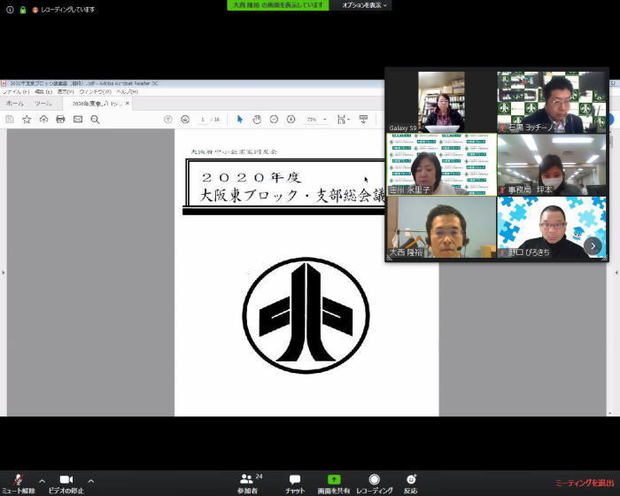Screen dimensions: 620x496
Task: Open the participants panel (参加者)
Action: pyautogui.click(x=248, y=484)
